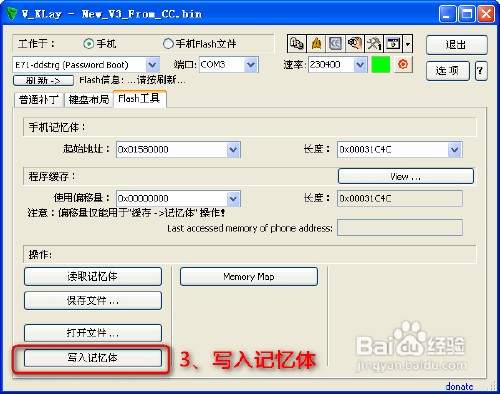Open the toolbar's small black arrow dropdown
The width and height of the screenshot is (500, 394).
tap(408, 44)
